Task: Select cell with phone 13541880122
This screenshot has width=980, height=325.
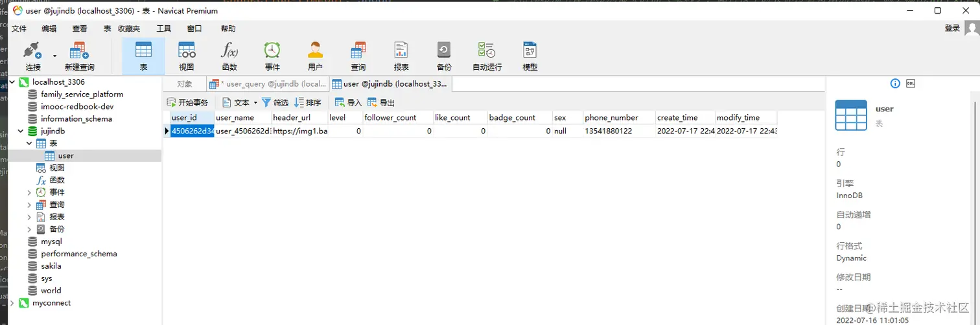Action: coord(619,131)
